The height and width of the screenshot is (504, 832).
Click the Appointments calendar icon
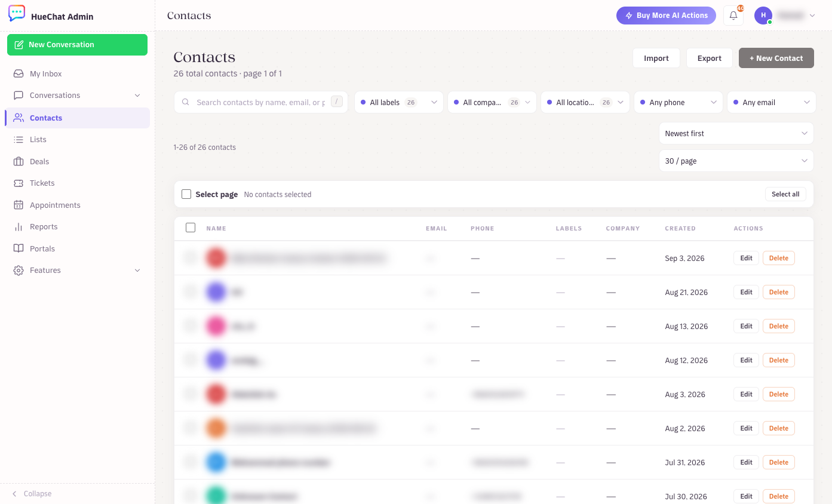click(x=19, y=205)
